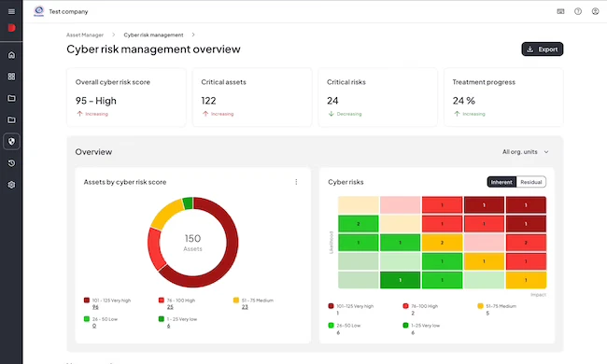Click the 95 - High score value
Screen dimensions: 607x364
click(96, 101)
